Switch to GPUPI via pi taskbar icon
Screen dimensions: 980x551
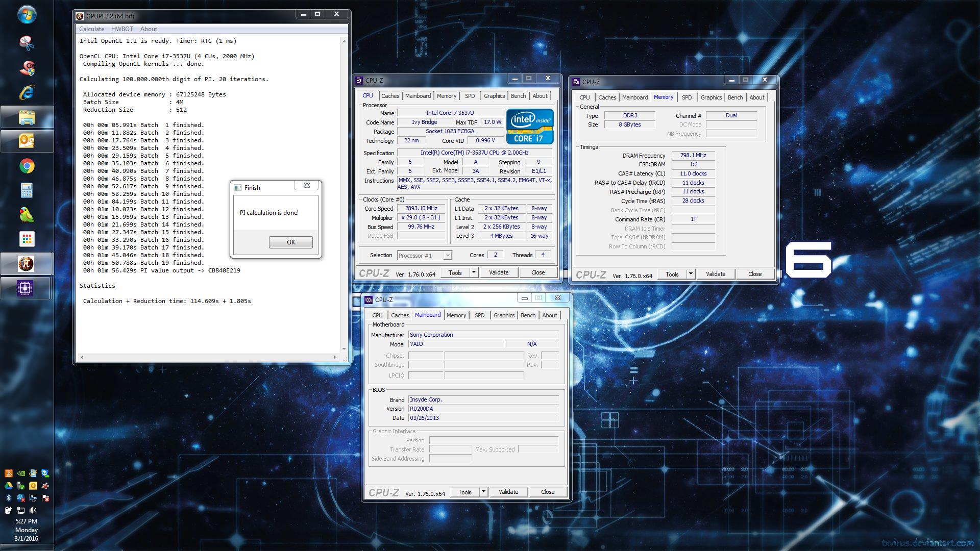(x=27, y=264)
